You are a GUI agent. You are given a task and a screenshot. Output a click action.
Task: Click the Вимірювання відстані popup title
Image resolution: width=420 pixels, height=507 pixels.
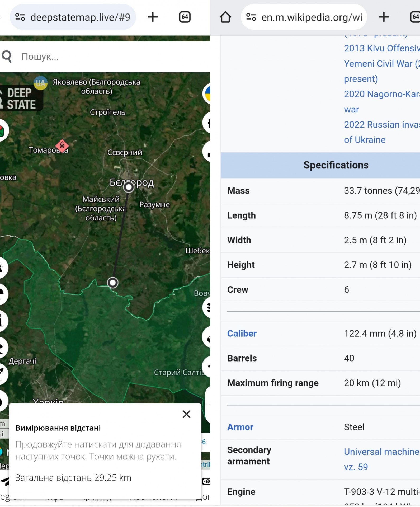[x=58, y=428]
